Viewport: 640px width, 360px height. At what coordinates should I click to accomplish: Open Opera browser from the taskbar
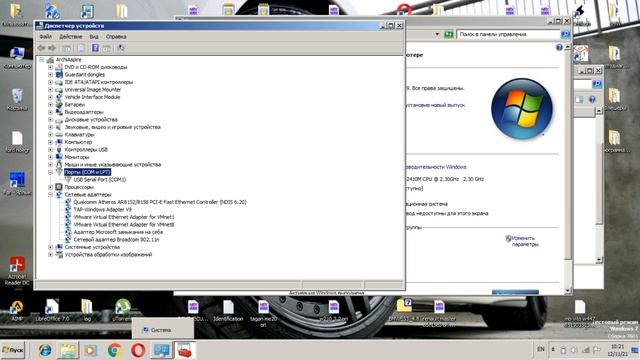(x=138, y=350)
